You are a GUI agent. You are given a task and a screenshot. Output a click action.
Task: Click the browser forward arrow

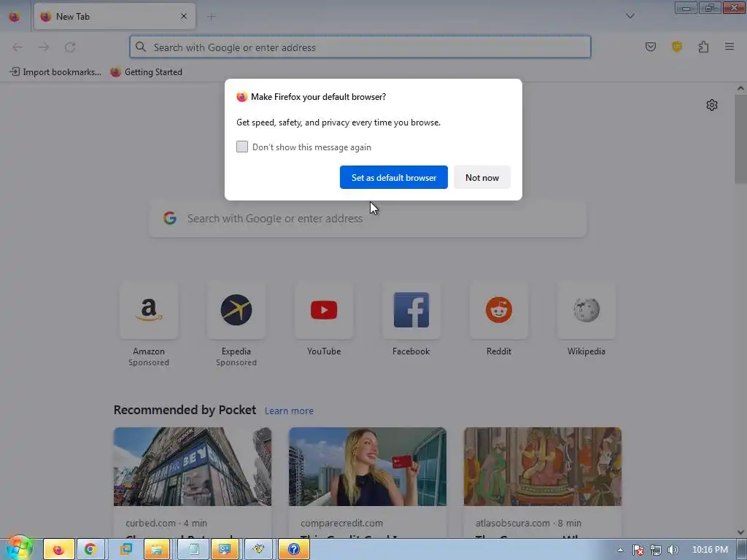(44, 47)
